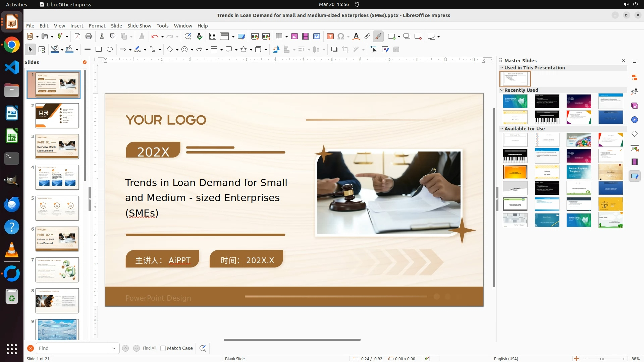Viewport: 644px width, 362px height.
Task: Click the Insert Special Character icon
Action: [x=341, y=37]
